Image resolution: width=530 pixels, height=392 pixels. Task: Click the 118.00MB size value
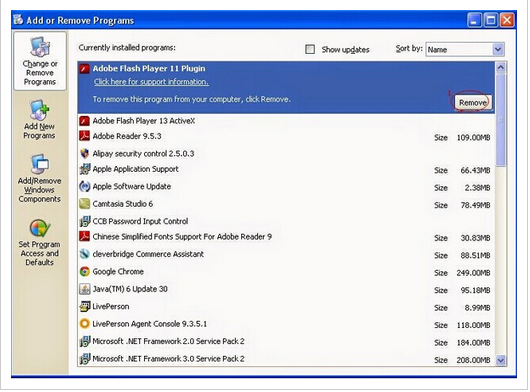click(x=473, y=325)
